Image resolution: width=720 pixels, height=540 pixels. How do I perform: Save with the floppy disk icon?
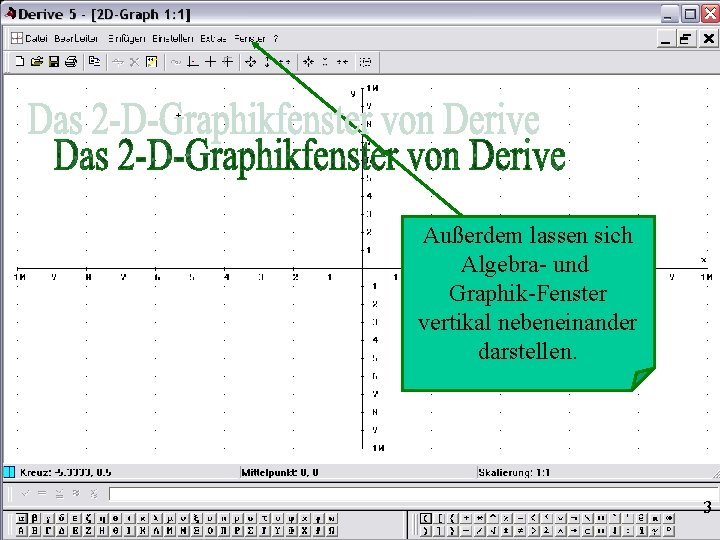pos(54,62)
